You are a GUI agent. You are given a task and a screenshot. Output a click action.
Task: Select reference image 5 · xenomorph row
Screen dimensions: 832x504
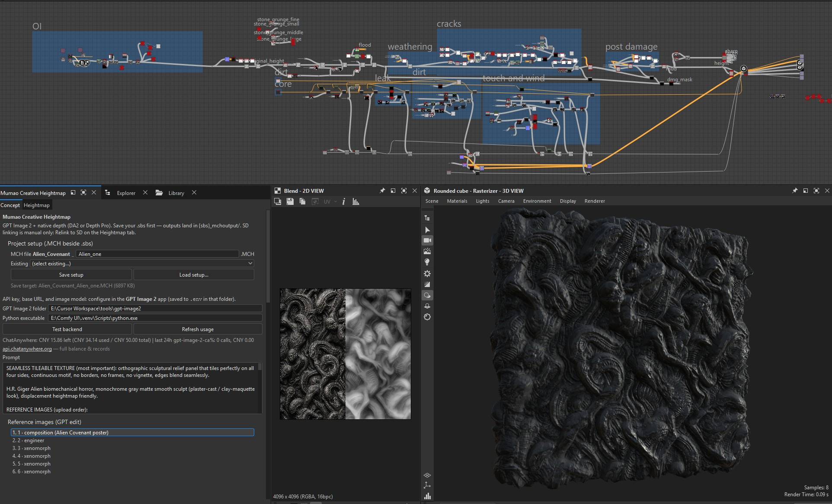click(x=132, y=464)
